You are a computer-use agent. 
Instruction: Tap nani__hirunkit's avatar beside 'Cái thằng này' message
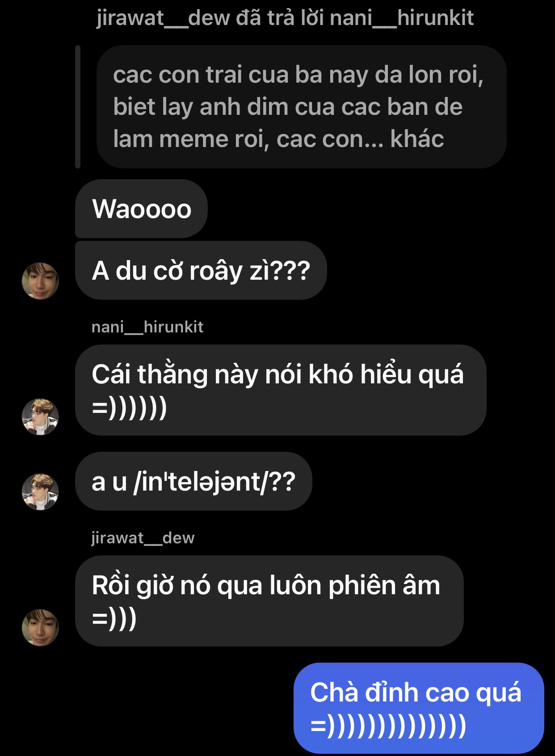(40, 416)
